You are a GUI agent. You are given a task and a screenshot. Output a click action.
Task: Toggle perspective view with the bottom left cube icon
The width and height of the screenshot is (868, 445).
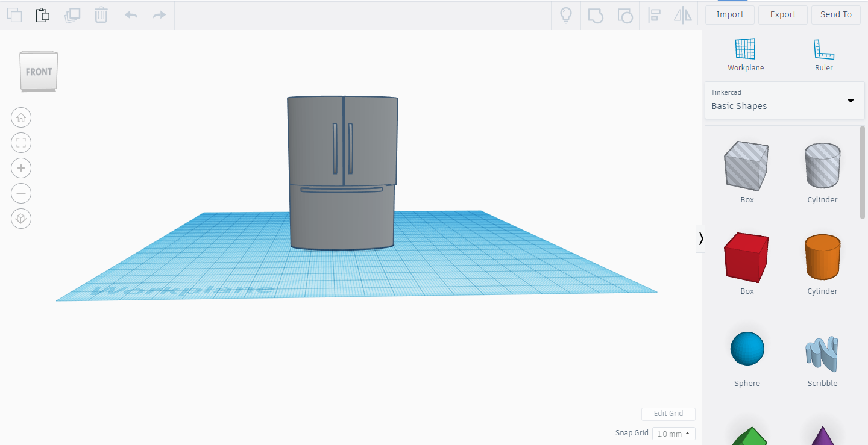pos(21,219)
